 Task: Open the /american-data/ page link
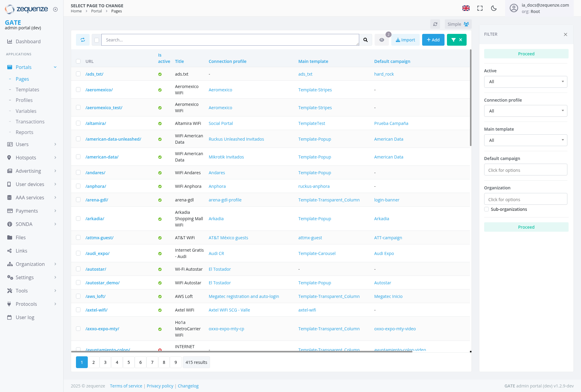102,157
